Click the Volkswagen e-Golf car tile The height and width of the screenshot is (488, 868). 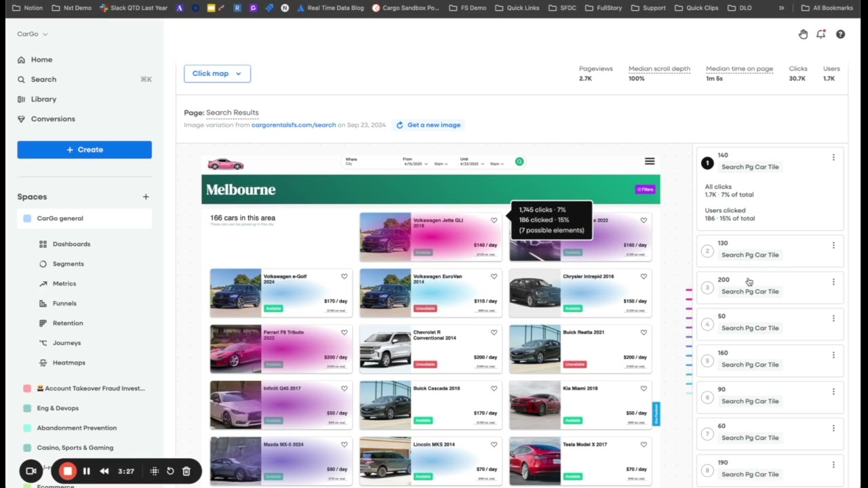[x=281, y=293]
